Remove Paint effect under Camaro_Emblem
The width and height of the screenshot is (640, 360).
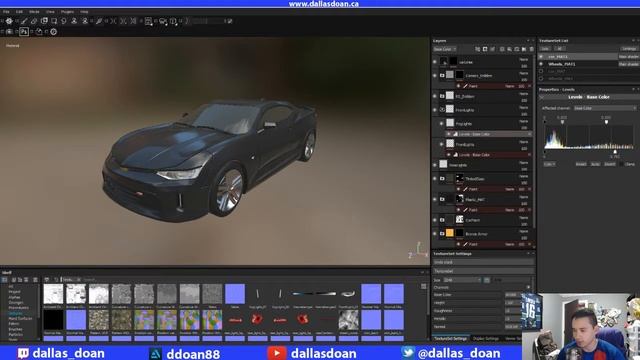530,86
